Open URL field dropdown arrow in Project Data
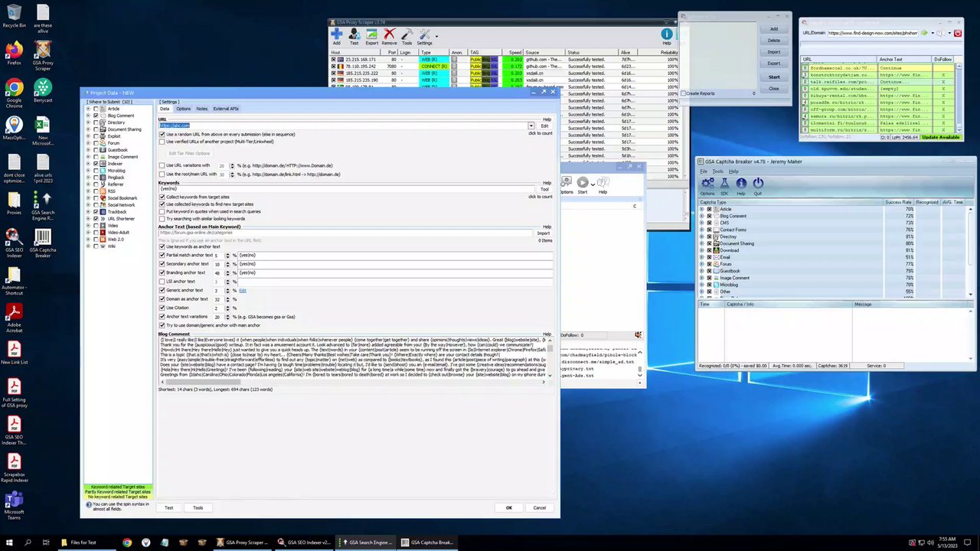Image resolution: width=980 pixels, height=551 pixels. pyautogui.click(x=531, y=126)
